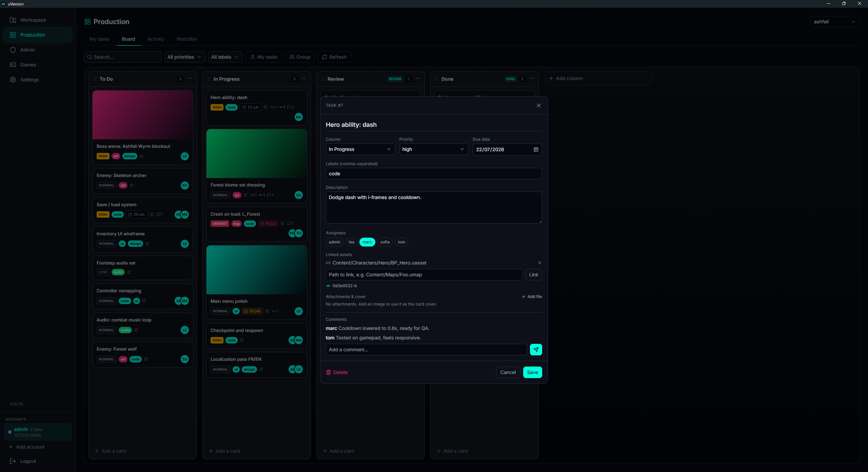Click the Logout icon
The width and height of the screenshot is (868, 472).
[13, 461]
